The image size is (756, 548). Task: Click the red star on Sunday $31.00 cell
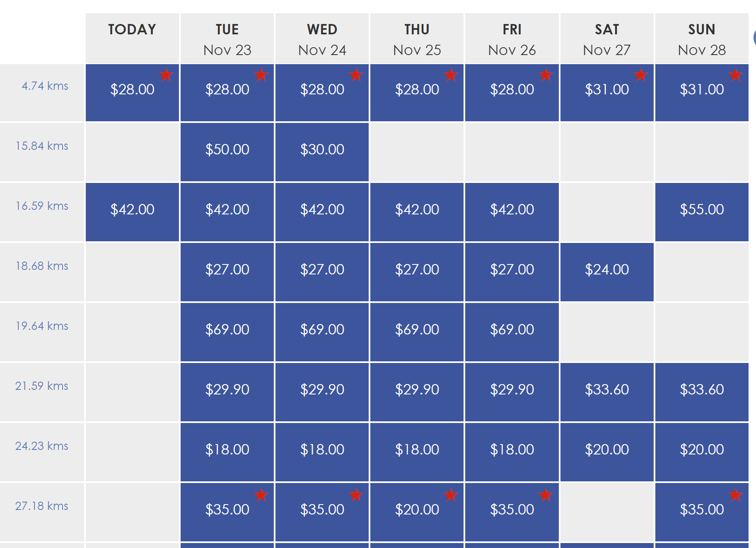tap(735, 75)
